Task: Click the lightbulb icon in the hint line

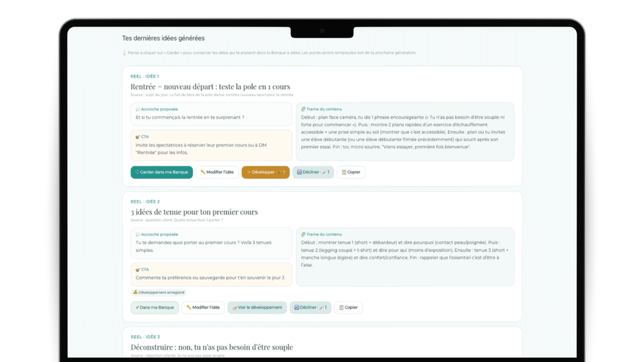Action: point(125,53)
